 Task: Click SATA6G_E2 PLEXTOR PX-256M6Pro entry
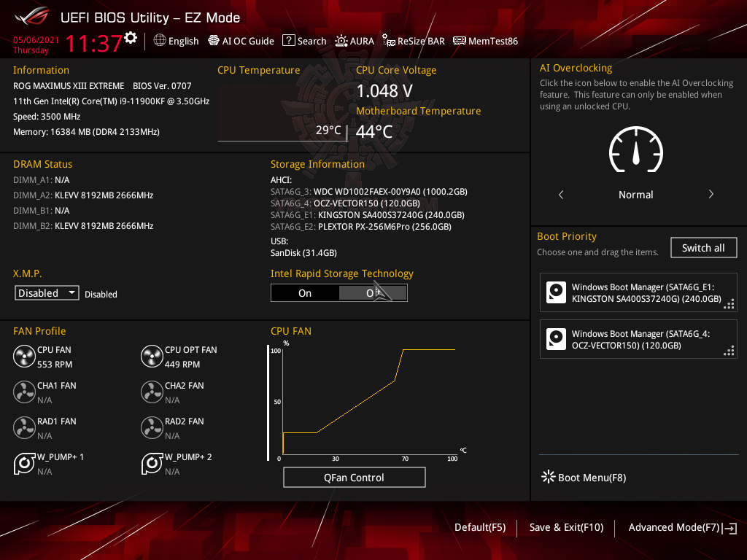coord(360,227)
